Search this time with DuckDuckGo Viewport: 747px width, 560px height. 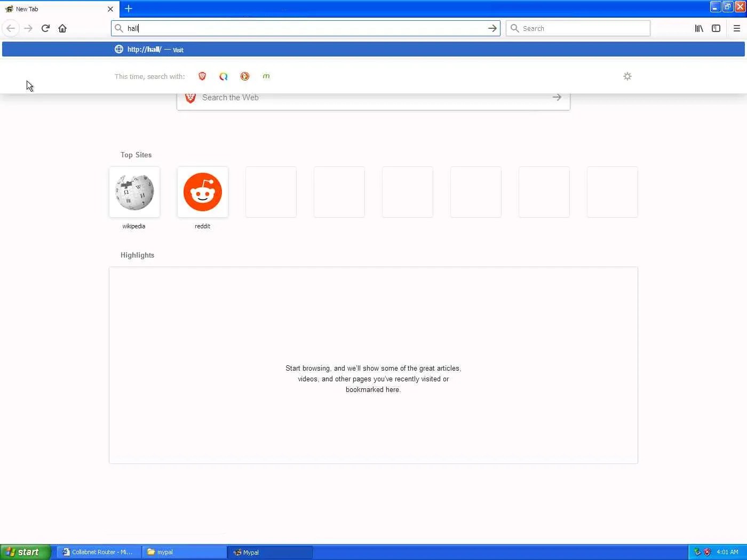(245, 76)
